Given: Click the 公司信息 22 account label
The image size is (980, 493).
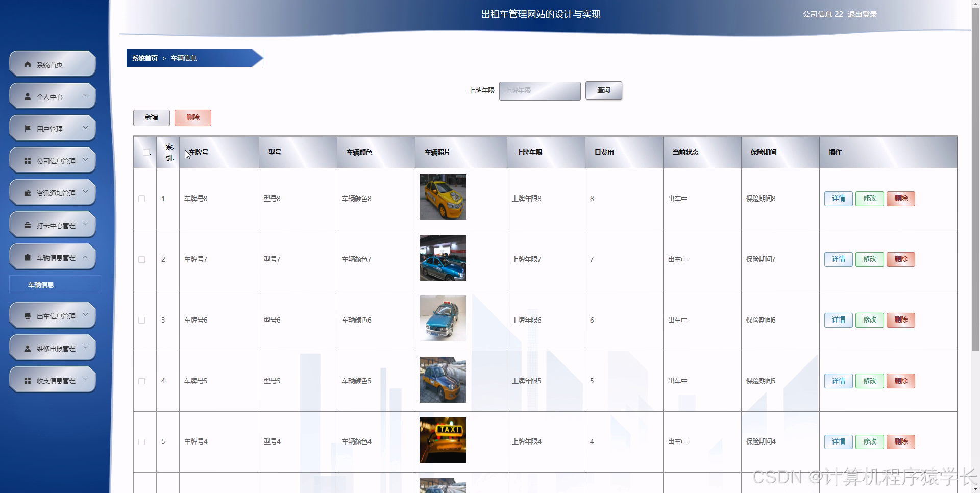Looking at the screenshot, I should tap(823, 14).
